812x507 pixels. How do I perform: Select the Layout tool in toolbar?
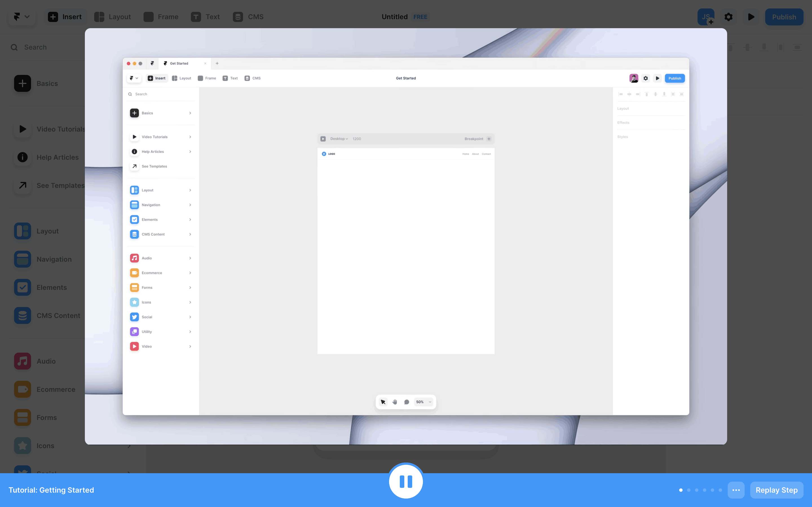112,17
